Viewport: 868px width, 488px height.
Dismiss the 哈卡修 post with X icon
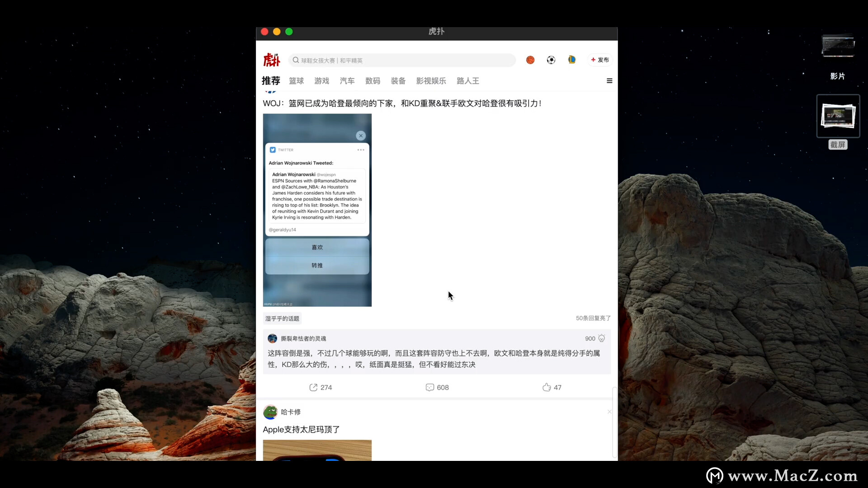click(x=609, y=412)
